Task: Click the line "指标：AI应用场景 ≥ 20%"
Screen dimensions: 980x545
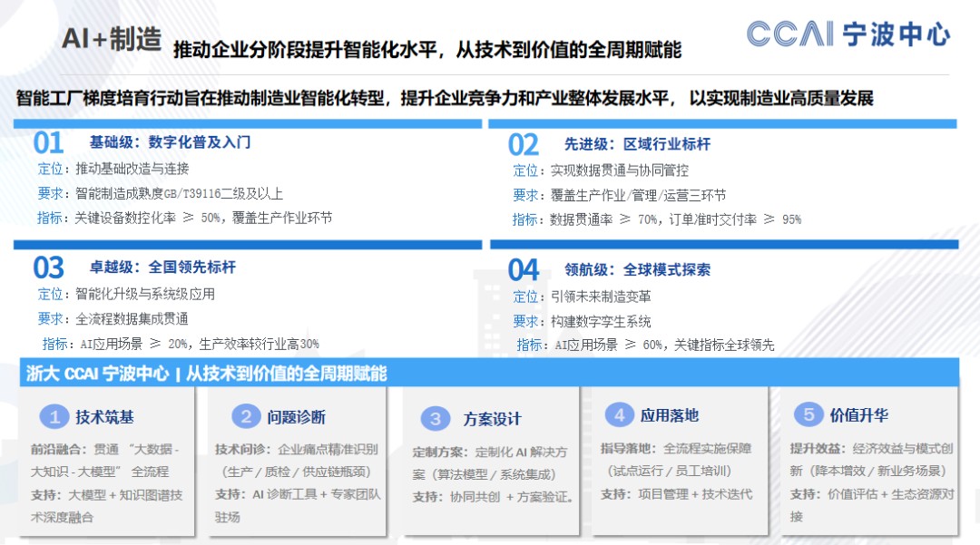Action: (180, 344)
